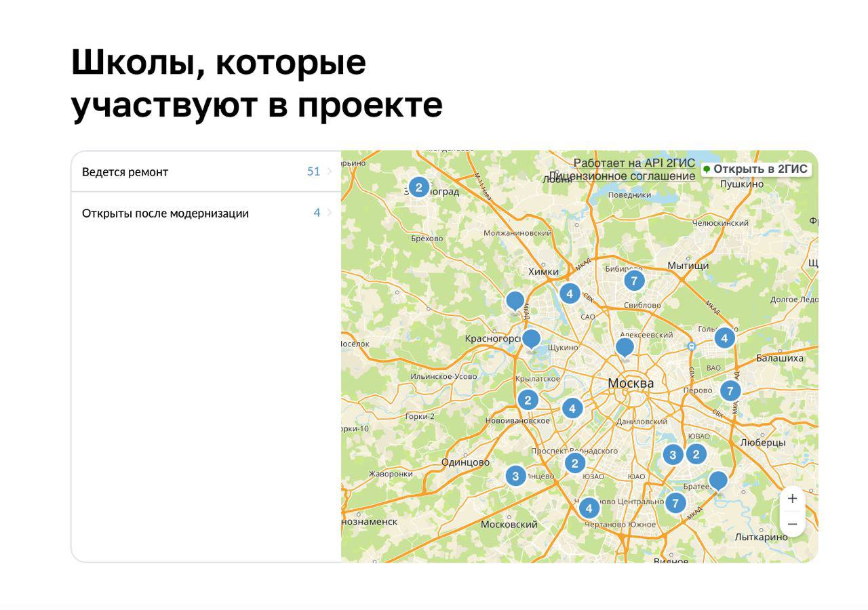
Task: Click the 'Московский' label on the map
Action: tap(509, 525)
